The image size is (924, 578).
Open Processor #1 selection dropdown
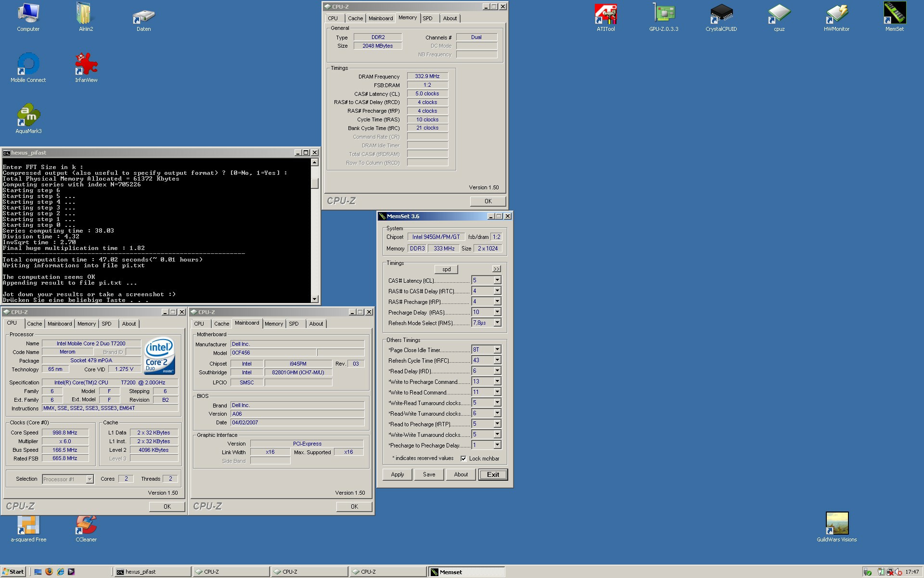click(90, 479)
